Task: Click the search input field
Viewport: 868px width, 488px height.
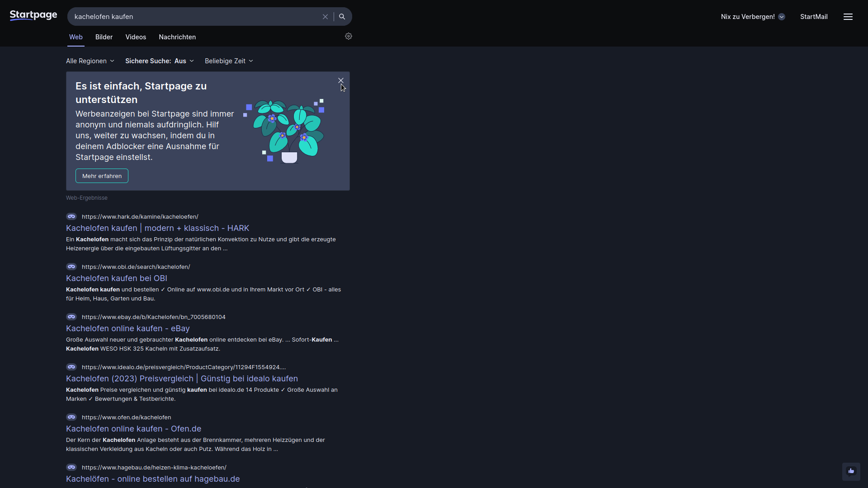Action: (x=194, y=17)
